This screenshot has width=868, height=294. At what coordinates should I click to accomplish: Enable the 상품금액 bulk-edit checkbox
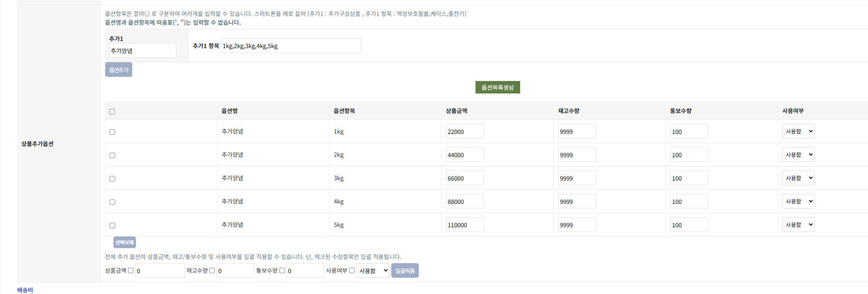coord(131,270)
